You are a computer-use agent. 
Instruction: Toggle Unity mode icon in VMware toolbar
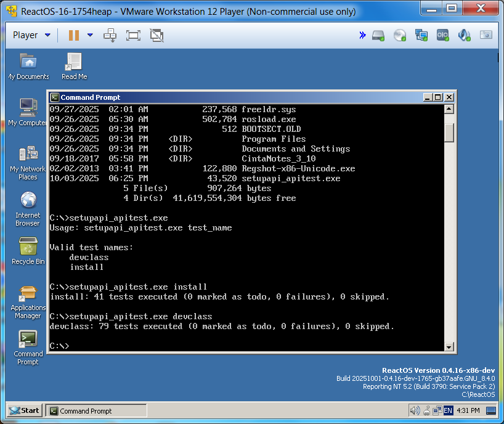pos(156,35)
